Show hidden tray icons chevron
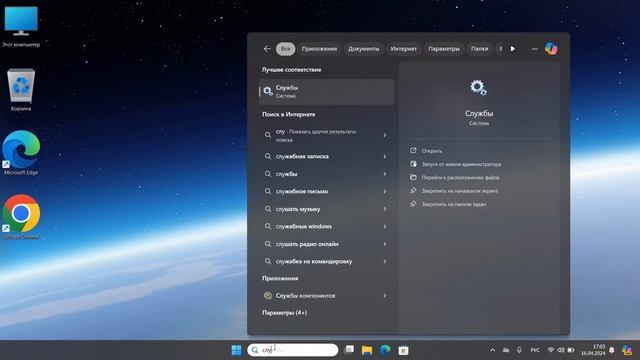 (x=493, y=350)
